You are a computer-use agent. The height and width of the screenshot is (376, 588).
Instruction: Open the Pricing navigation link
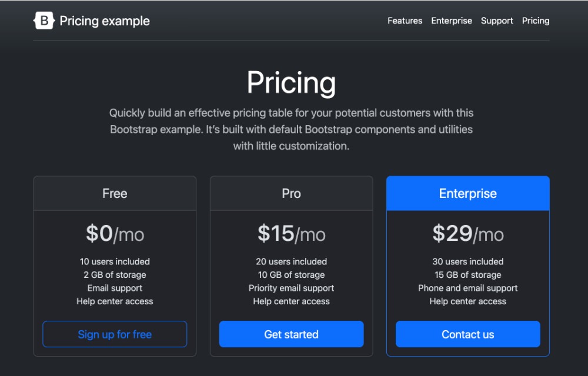(535, 21)
